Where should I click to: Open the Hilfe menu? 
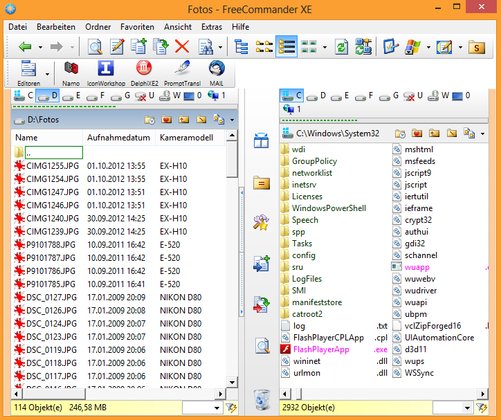[240, 27]
